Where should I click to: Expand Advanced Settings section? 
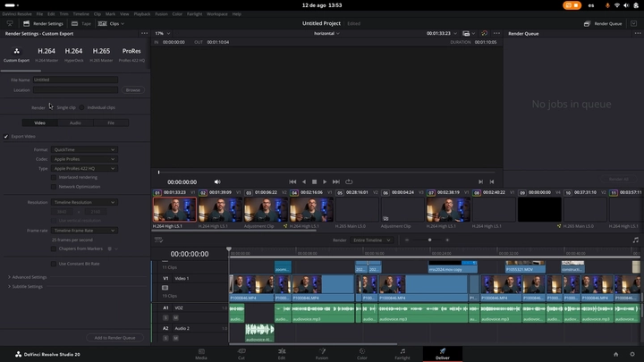tap(27, 277)
